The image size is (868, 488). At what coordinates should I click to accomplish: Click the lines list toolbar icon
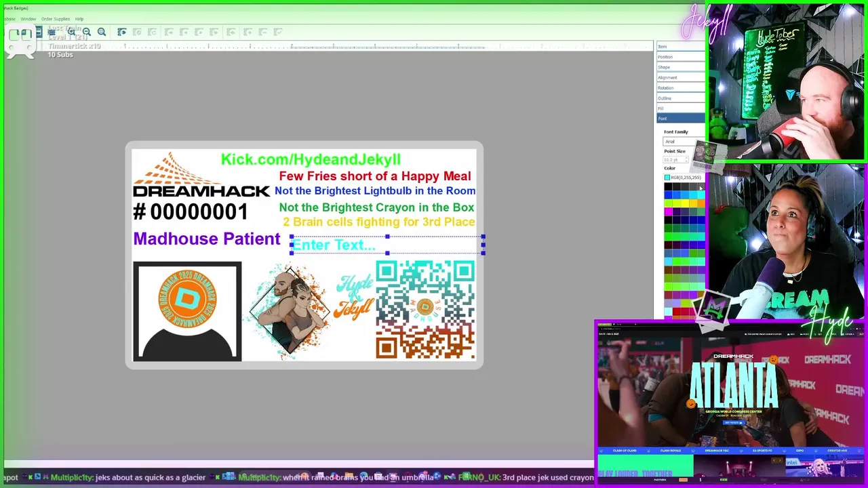[x=52, y=32]
